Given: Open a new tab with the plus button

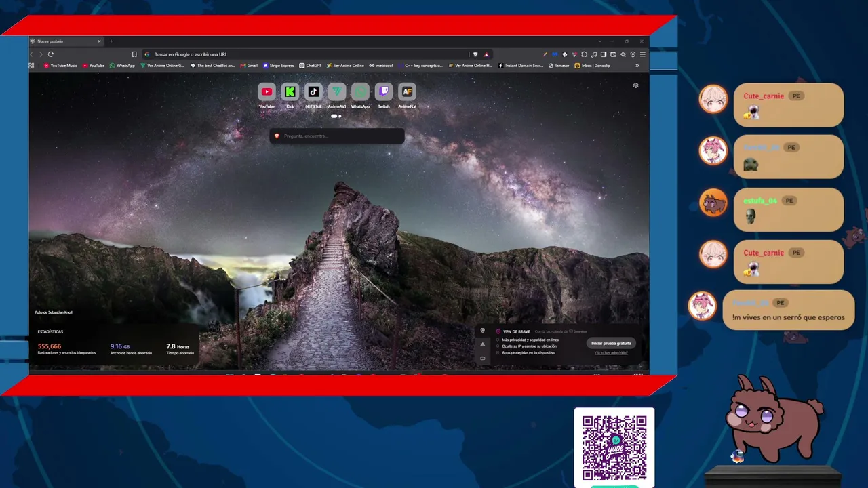Looking at the screenshot, I should click(x=111, y=41).
